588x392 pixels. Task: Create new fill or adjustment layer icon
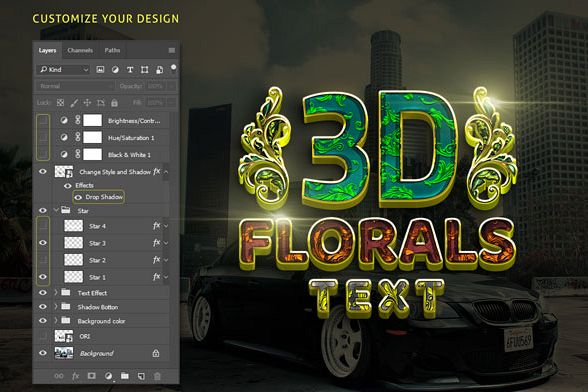[108, 375]
